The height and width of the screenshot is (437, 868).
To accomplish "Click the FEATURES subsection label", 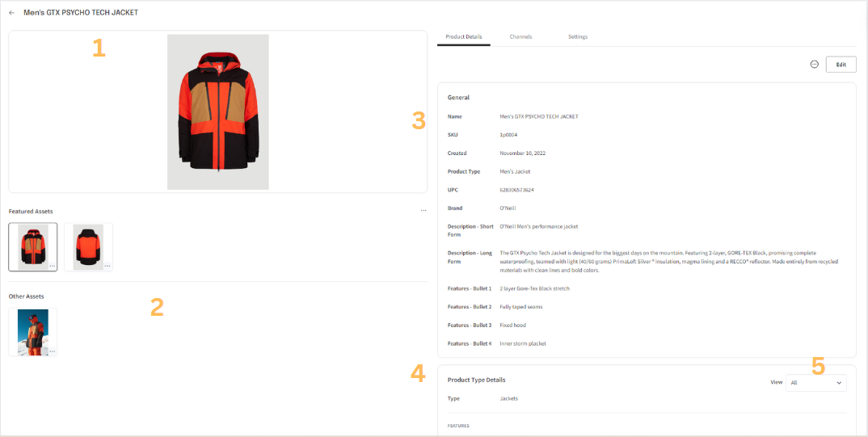I will 458,426.
